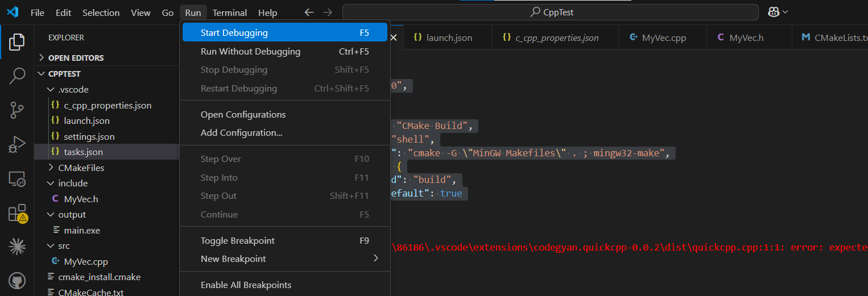
Task: Open the Extensions view with warning badge
Action: pyautogui.click(x=17, y=213)
